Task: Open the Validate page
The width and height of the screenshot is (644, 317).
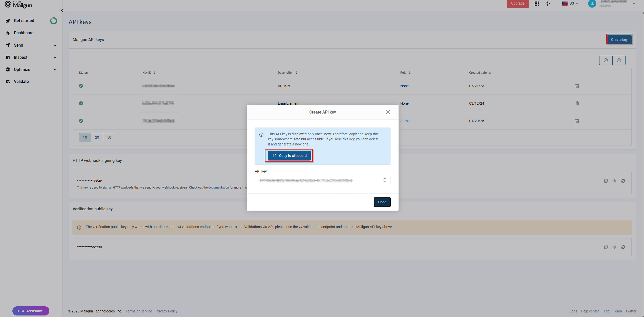Action: point(21,81)
